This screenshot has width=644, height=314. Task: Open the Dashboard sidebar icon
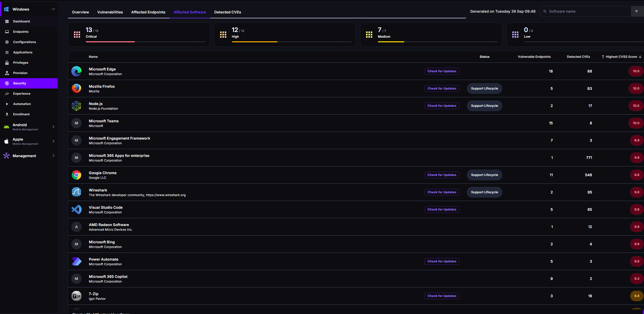point(7,21)
